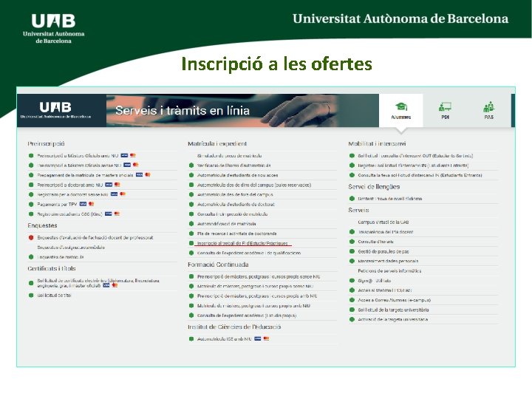Screen dimensions: 532x399
Task: Open Preinscripció de màsters, postgraus i cursos propis sense NIU
Action: (x=259, y=276)
